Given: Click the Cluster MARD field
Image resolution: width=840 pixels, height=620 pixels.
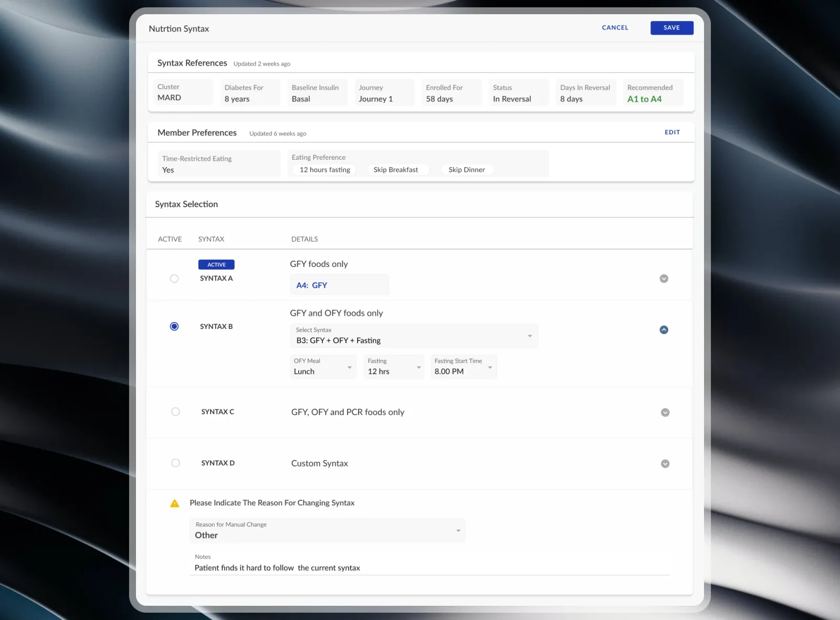Looking at the screenshot, I should [x=183, y=92].
